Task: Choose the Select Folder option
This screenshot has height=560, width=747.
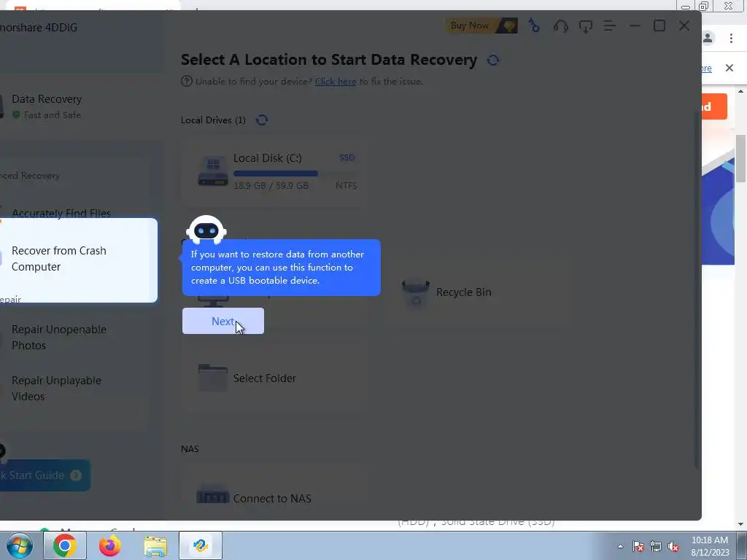Action: click(273, 378)
